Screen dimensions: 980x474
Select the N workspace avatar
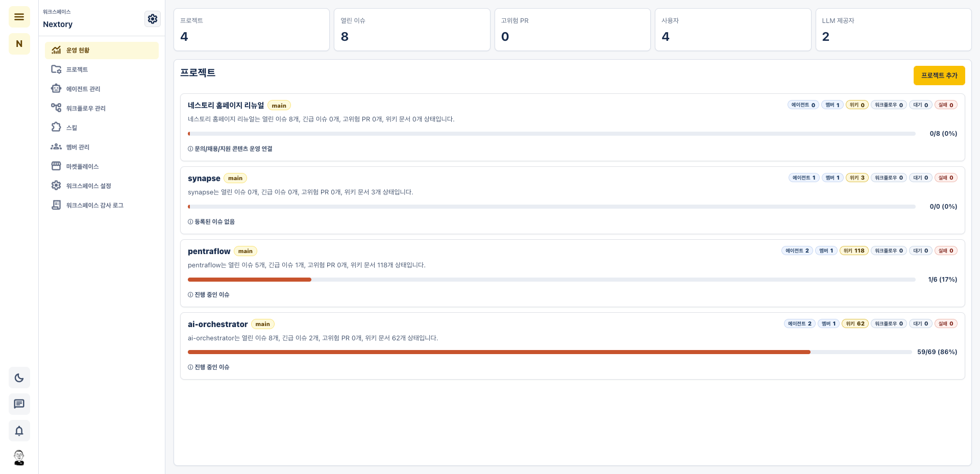[x=19, y=44]
